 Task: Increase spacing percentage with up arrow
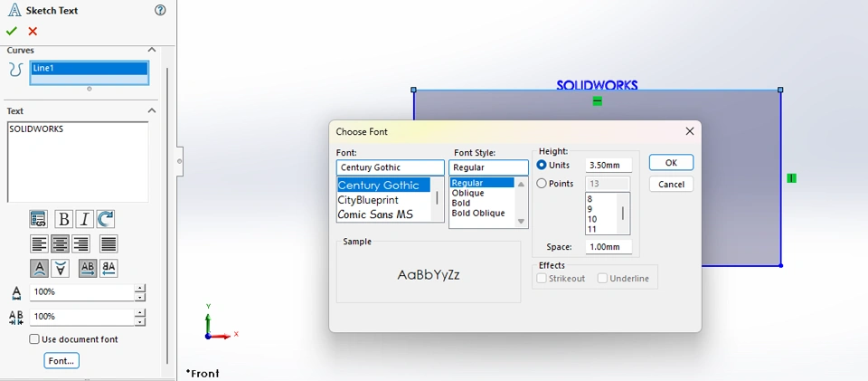click(140, 313)
